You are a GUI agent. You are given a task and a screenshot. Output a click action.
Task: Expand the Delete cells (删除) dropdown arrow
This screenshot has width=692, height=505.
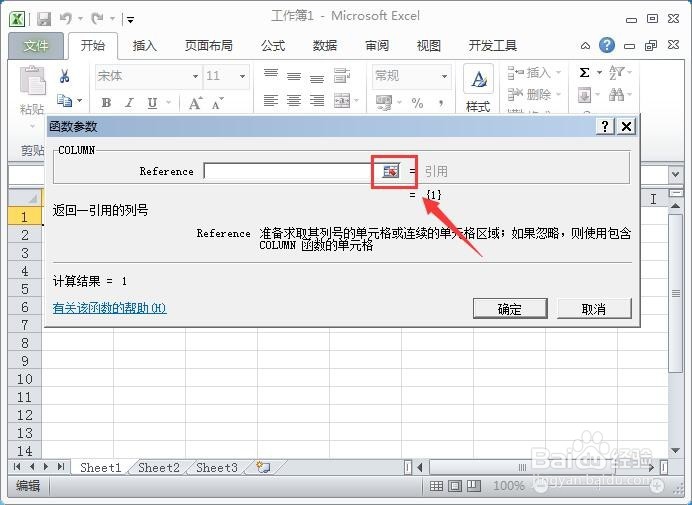(x=558, y=94)
